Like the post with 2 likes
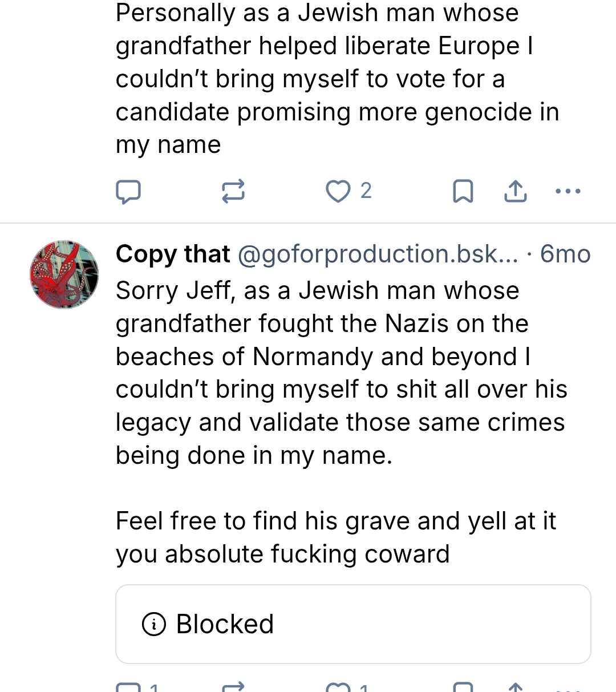This screenshot has height=692, width=616. coord(338,192)
